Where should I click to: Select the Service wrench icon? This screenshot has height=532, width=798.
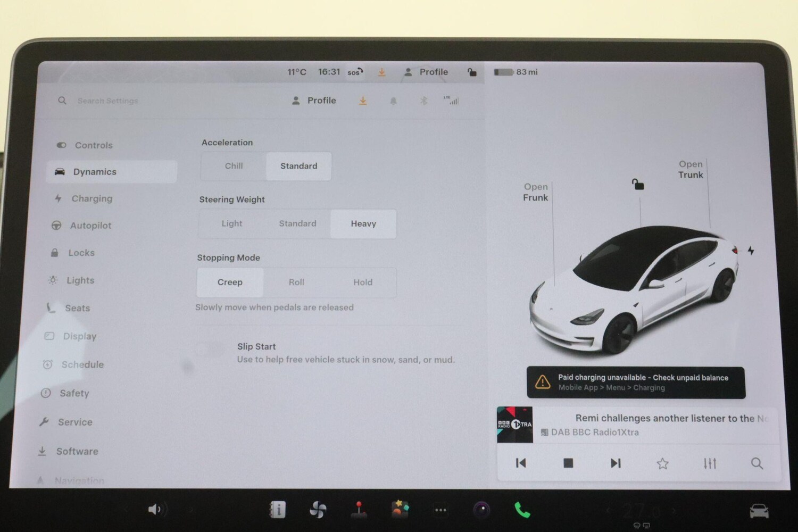45,422
